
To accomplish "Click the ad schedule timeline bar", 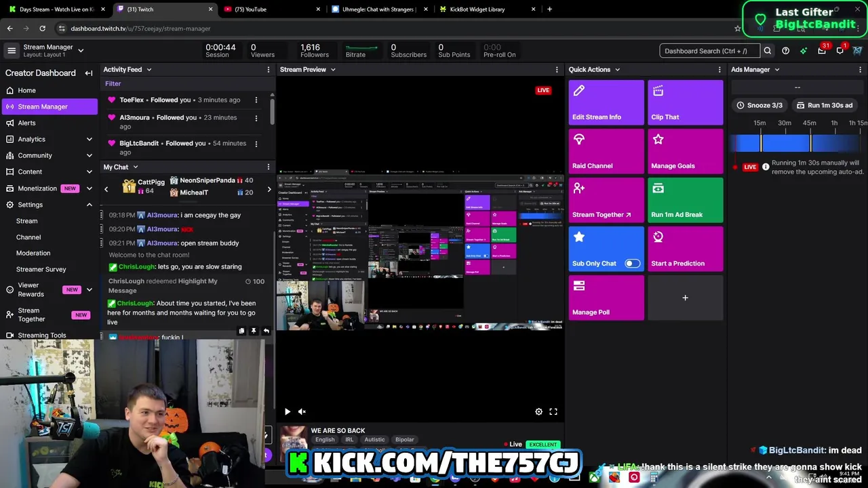I will (x=798, y=143).
